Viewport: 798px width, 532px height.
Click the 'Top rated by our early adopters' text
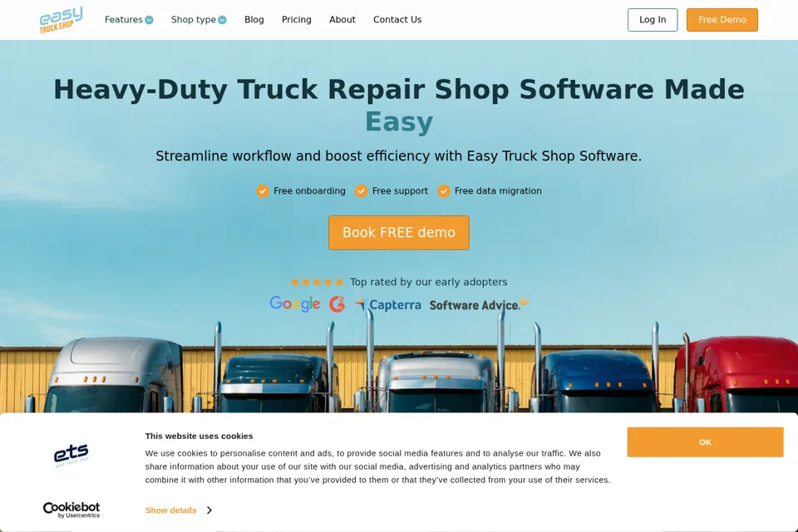click(429, 282)
